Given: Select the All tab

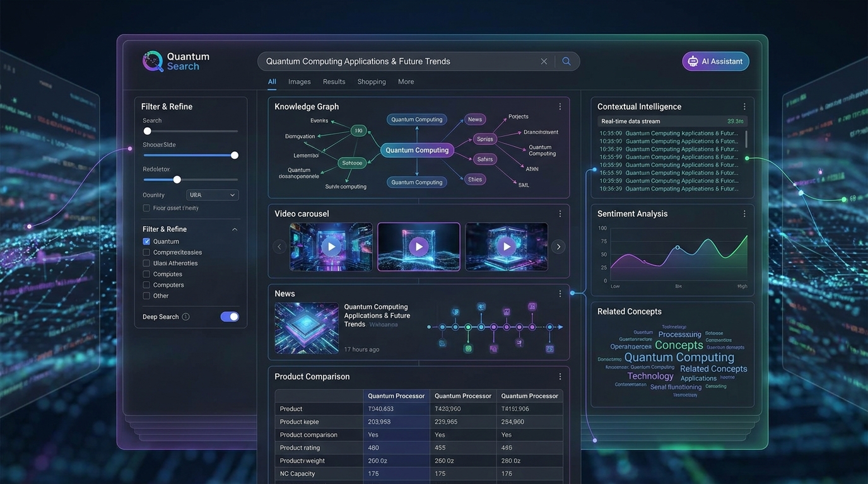Looking at the screenshot, I should point(272,82).
